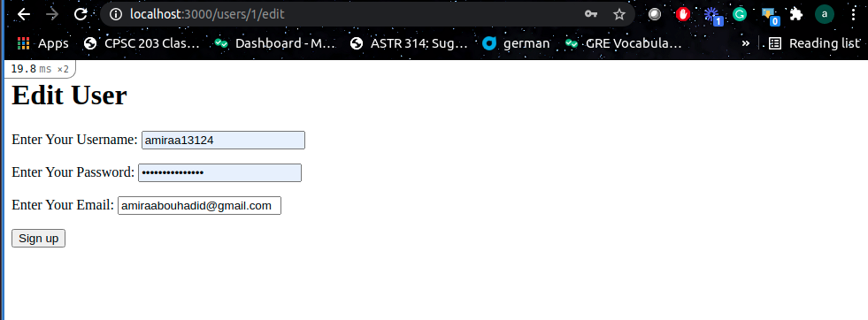Open the Apps bookmark shortcut
The height and width of the screenshot is (320, 868).
tap(42, 43)
